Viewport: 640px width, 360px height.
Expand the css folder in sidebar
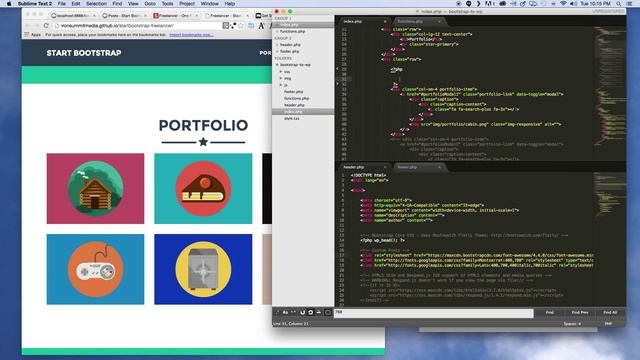[x=281, y=71]
